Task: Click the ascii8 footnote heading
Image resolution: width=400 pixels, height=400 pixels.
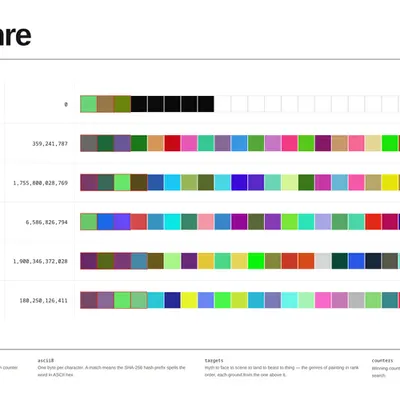Action: pos(46,361)
